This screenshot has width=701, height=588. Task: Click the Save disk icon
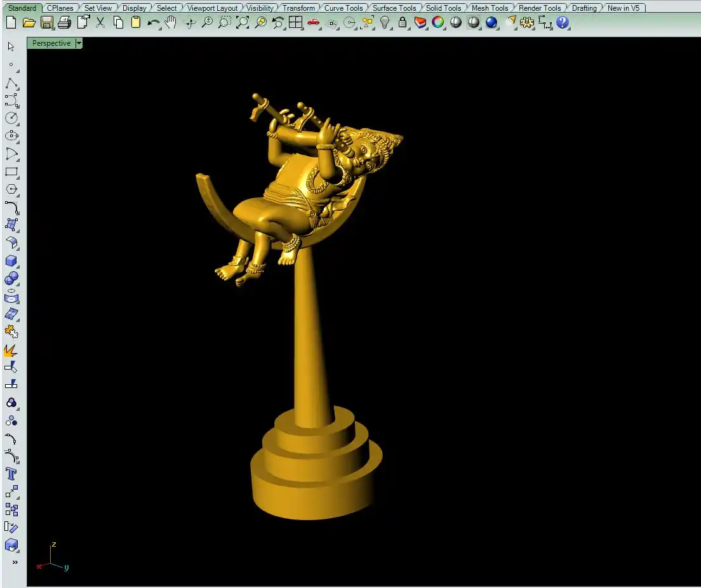[x=47, y=23]
